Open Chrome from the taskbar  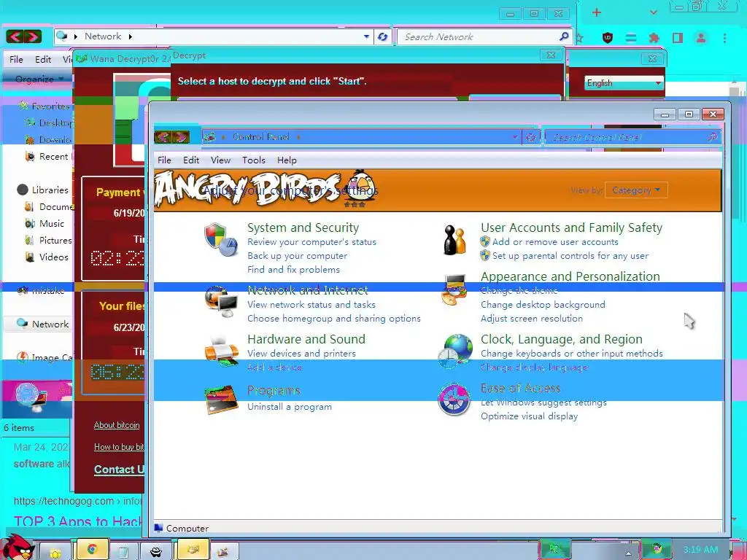(x=92, y=550)
